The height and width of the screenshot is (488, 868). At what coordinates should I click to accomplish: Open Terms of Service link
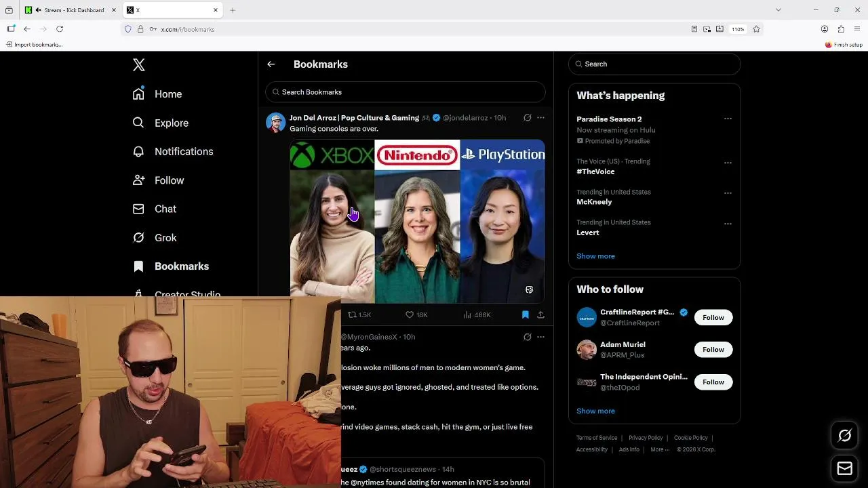click(x=597, y=438)
